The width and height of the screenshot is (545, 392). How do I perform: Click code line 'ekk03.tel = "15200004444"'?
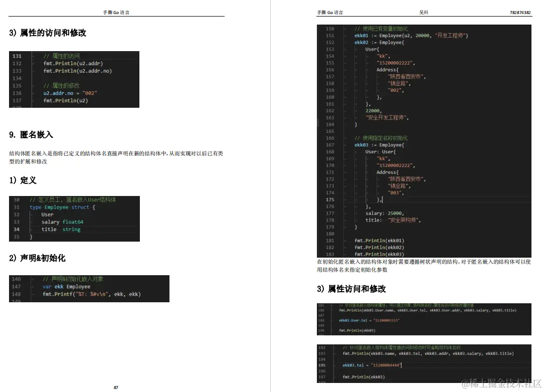[372, 365]
